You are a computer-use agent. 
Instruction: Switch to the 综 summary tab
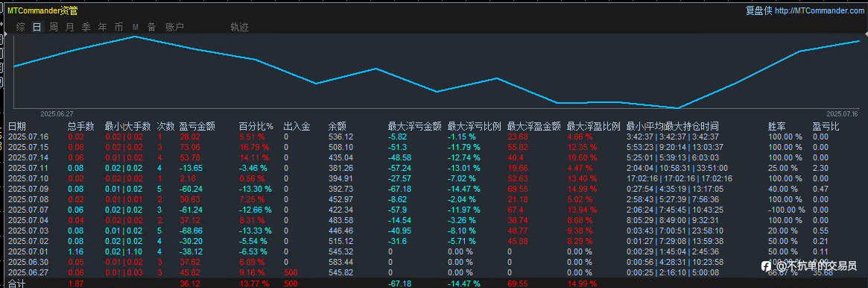point(20,27)
